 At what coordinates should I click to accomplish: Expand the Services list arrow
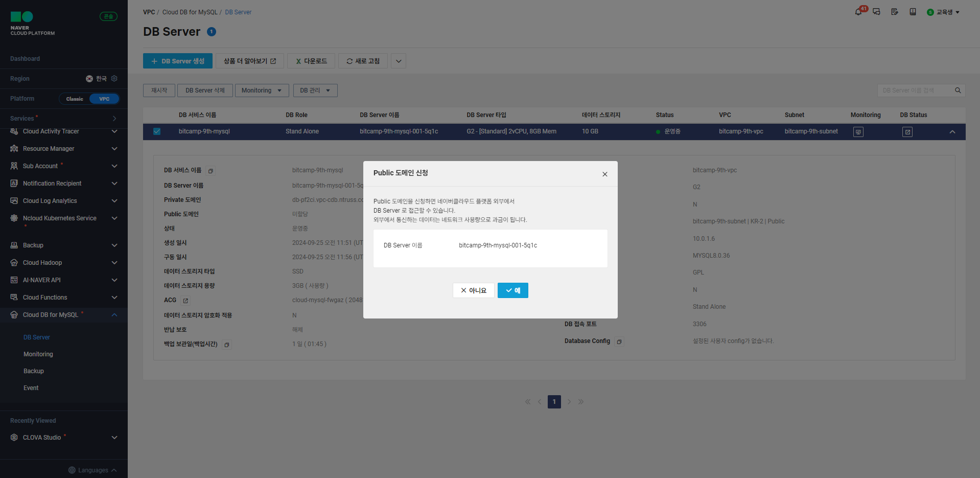114,119
